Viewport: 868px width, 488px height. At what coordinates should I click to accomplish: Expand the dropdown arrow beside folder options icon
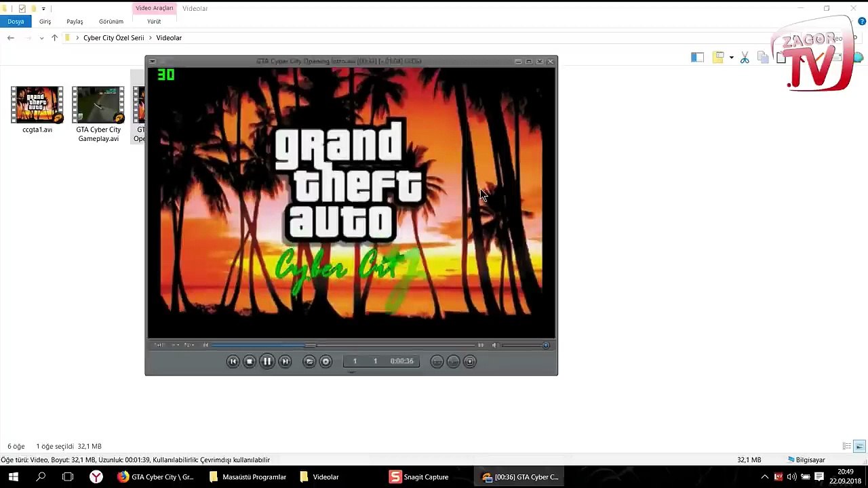tap(731, 58)
